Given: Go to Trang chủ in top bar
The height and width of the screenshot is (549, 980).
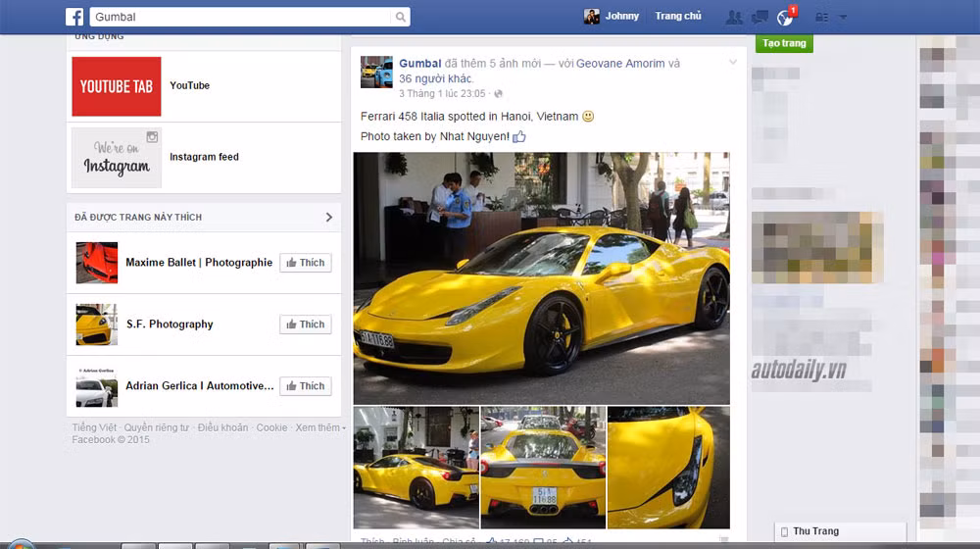Looking at the screenshot, I should [x=678, y=17].
